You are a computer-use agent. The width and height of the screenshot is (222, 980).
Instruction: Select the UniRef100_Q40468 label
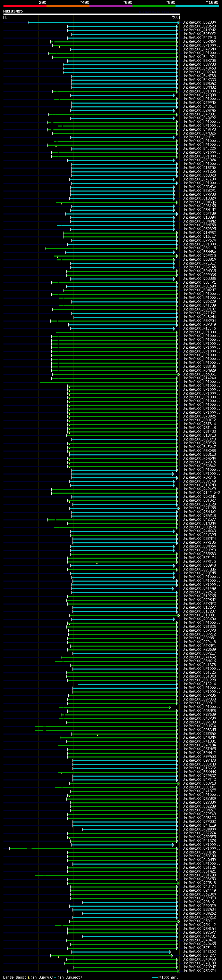pos(199,959)
